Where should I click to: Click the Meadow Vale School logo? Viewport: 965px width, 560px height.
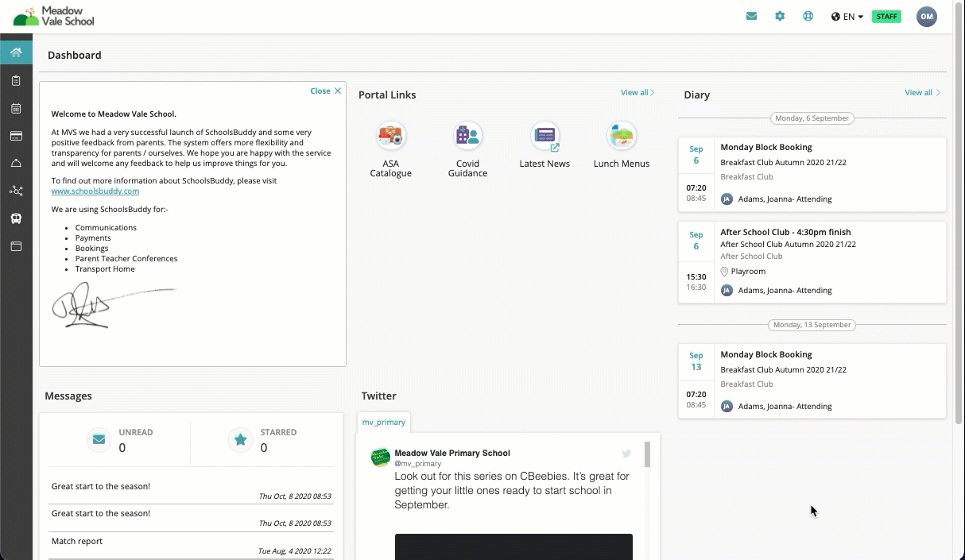(x=54, y=17)
